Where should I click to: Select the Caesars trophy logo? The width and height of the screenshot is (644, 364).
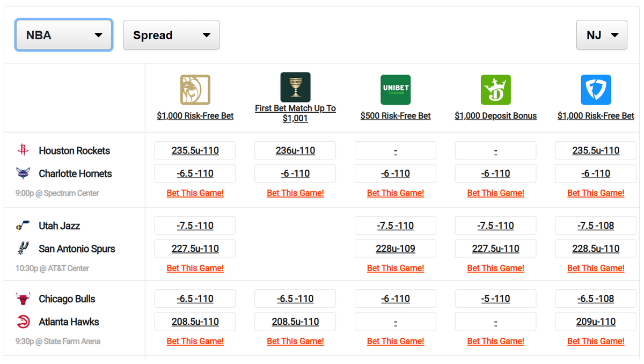(x=295, y=86)
